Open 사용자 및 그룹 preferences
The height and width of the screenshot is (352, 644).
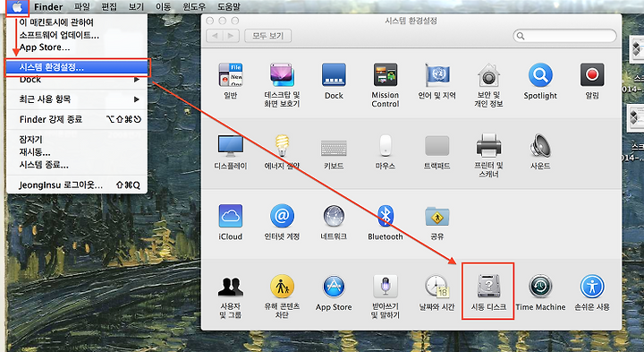pos(231,297)
